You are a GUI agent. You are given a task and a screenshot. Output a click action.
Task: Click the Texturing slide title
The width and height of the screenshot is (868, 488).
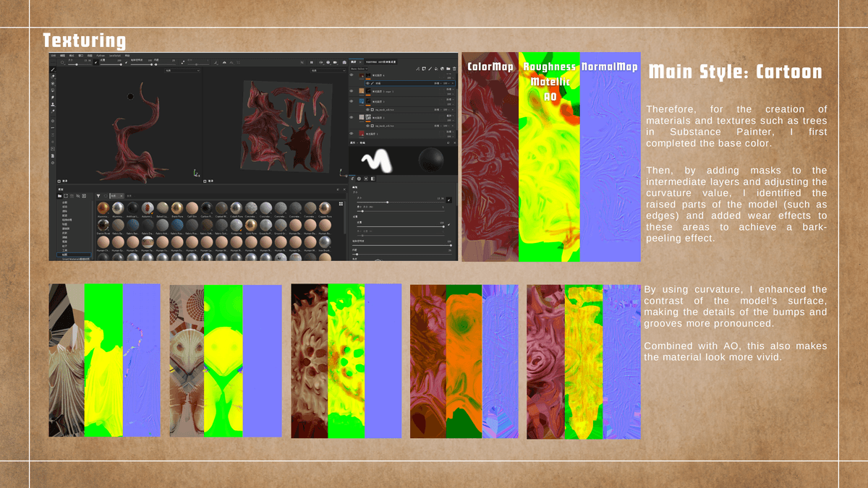click(x=85, y=40)
